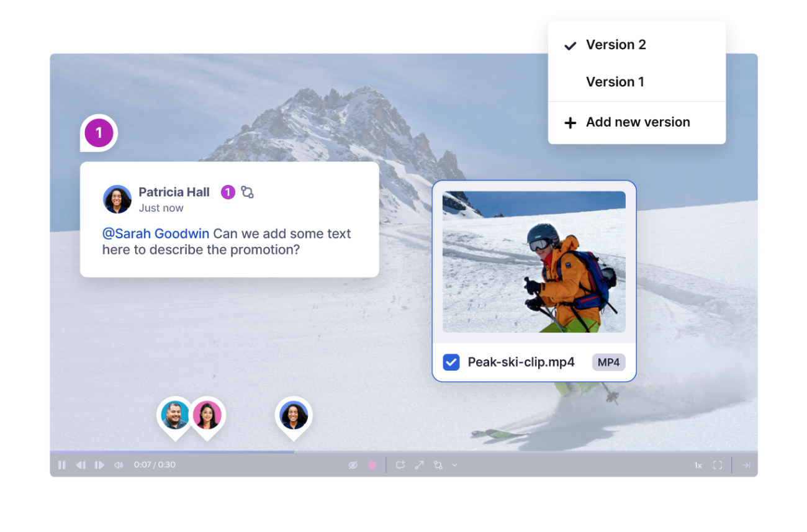Click Add new version

[638, 122]
